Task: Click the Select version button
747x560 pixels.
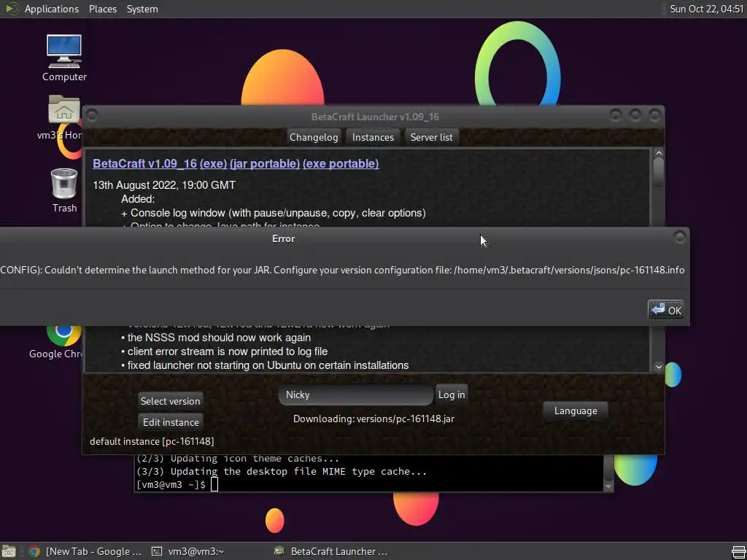Action: click(170, 401)
